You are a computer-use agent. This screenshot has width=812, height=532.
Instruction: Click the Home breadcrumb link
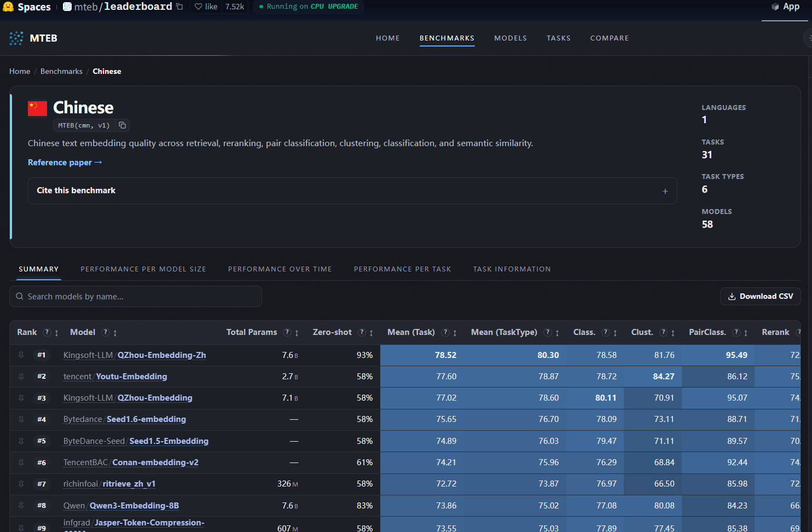20,71
